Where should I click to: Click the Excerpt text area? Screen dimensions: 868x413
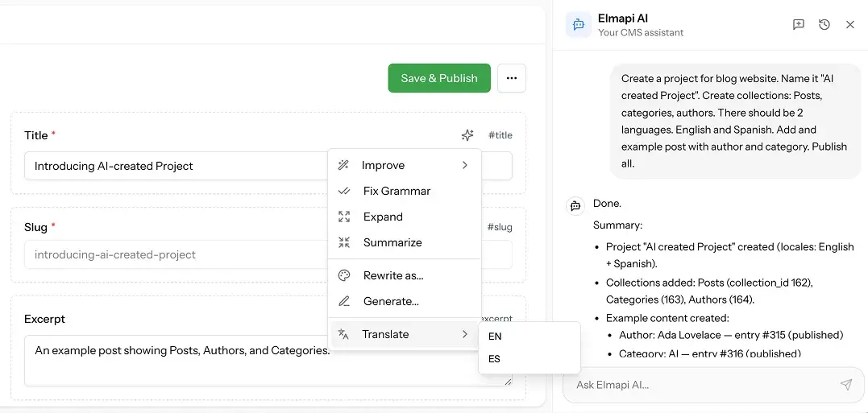click(268, 361)
